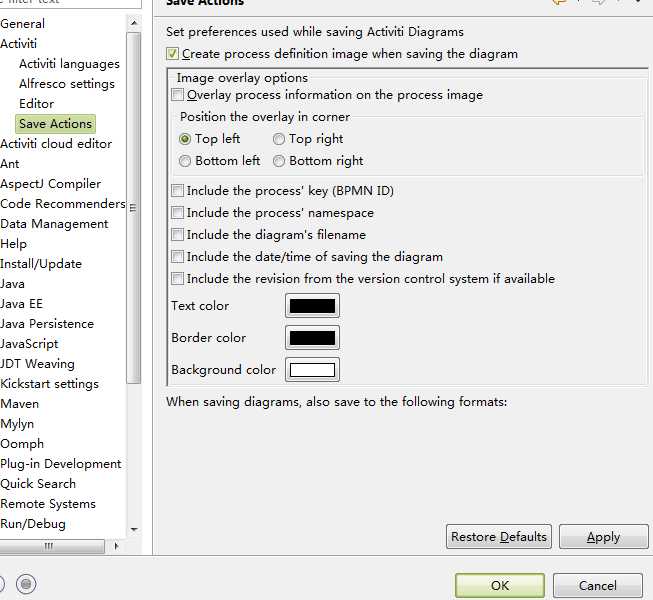Enable Include the date/time of saving
The width and height of the screenshot is (653, 600).
pyautogui.click(x=177, y=257)
